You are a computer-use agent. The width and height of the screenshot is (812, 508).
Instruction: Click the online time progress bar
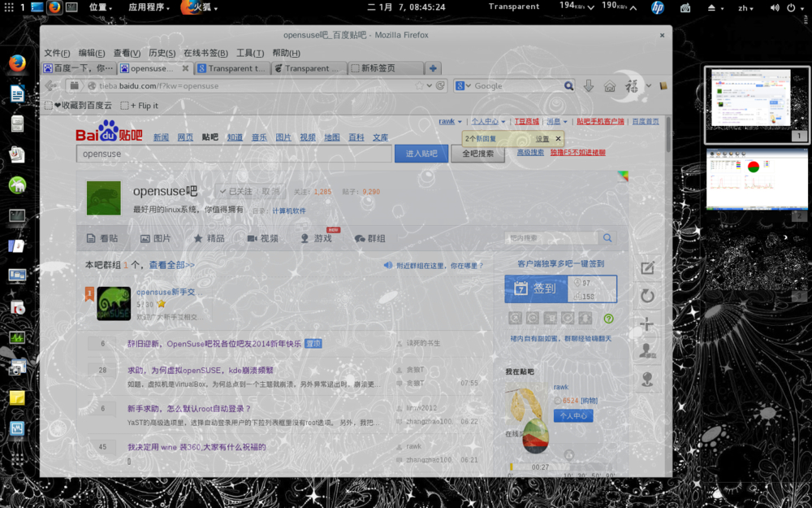coord(563,467)
